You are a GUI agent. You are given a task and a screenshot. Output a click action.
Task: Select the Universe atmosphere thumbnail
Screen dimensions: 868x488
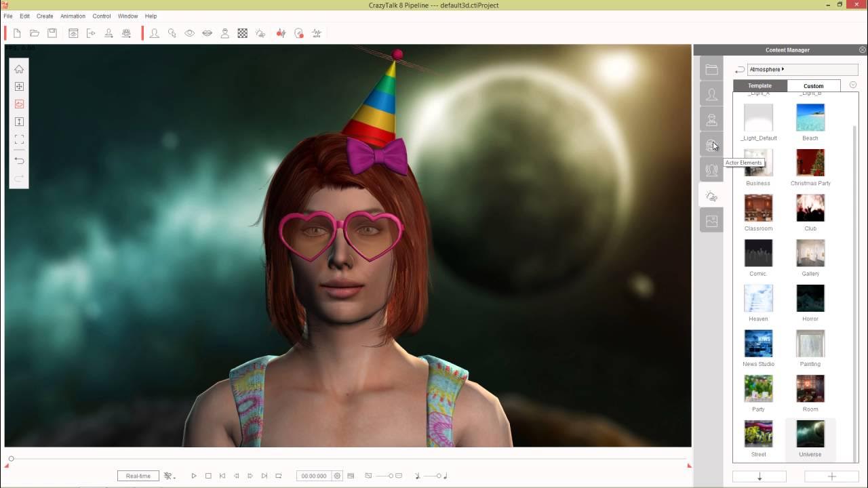pos(810,434)
